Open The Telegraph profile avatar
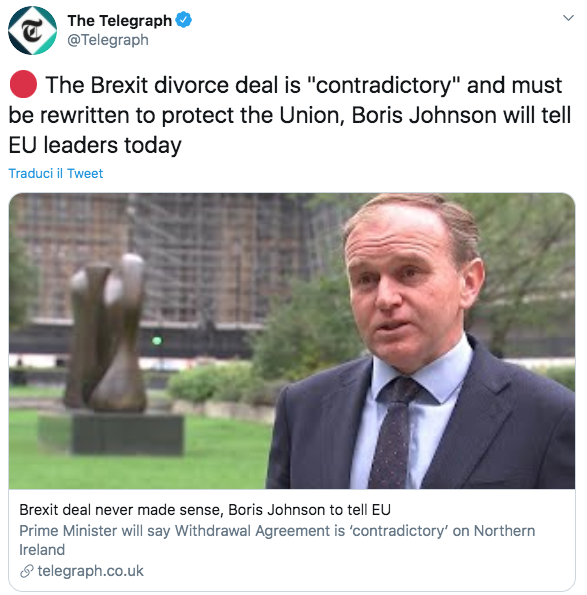Viewport: 587px width, 595px height. coord(33,30)
